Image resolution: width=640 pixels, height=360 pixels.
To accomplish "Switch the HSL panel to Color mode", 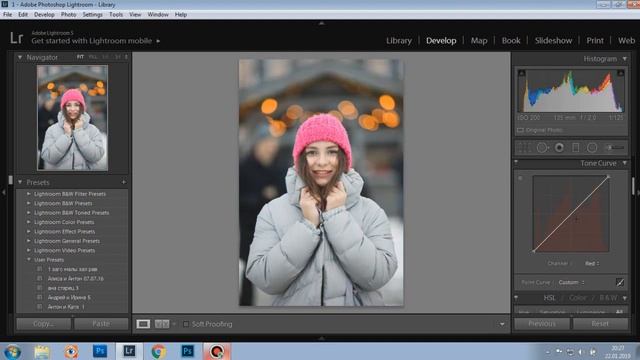I will point(578,298).
